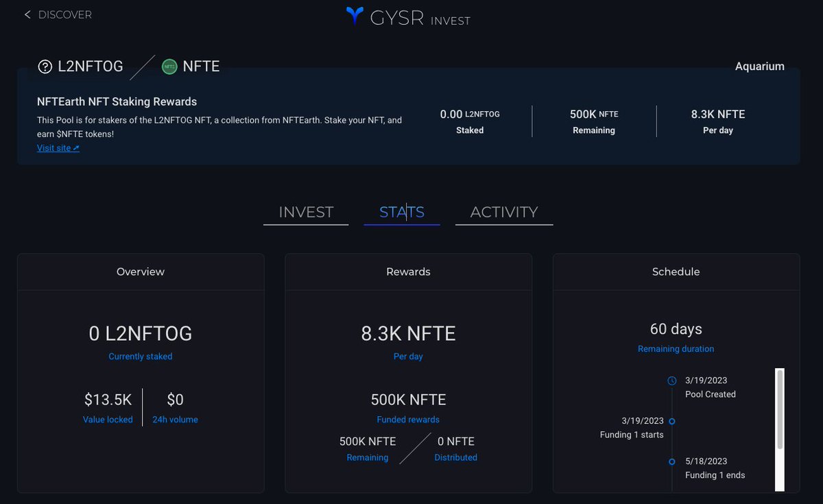Click the back chevron beside Discover

click(x=27, y=14)
